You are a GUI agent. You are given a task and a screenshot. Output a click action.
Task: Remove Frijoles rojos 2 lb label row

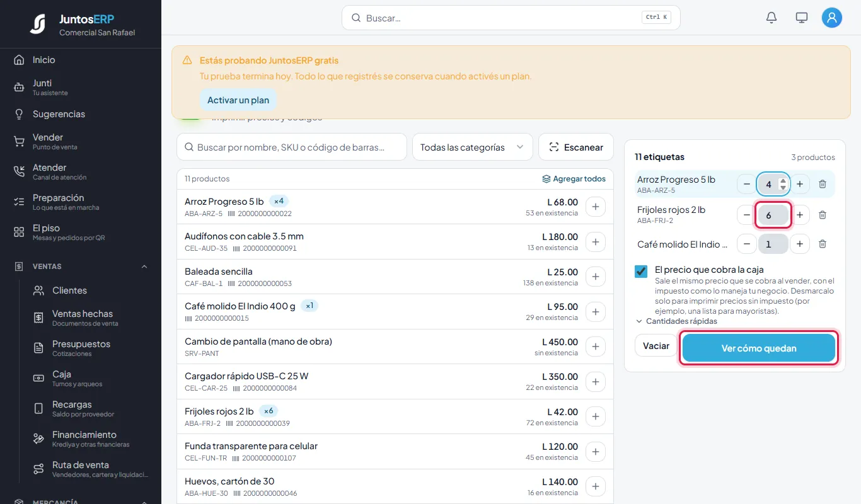point(823,215)
